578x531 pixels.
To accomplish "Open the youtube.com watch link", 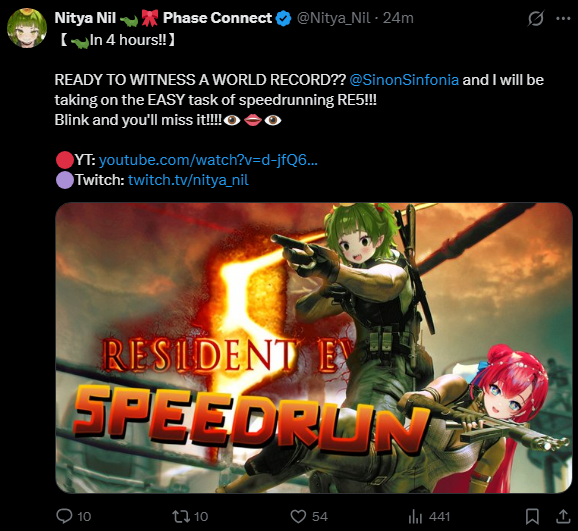I will point(208,160).
